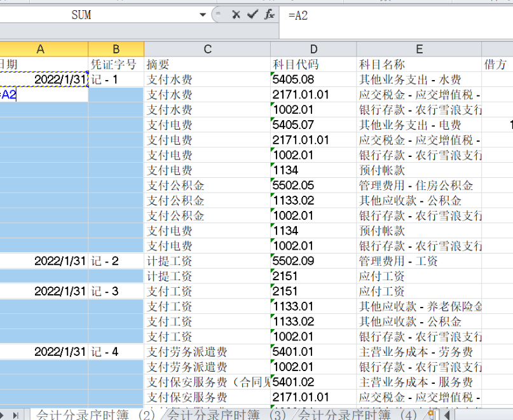
Task: Click cell 记 - 1
Action: [116, 79]
